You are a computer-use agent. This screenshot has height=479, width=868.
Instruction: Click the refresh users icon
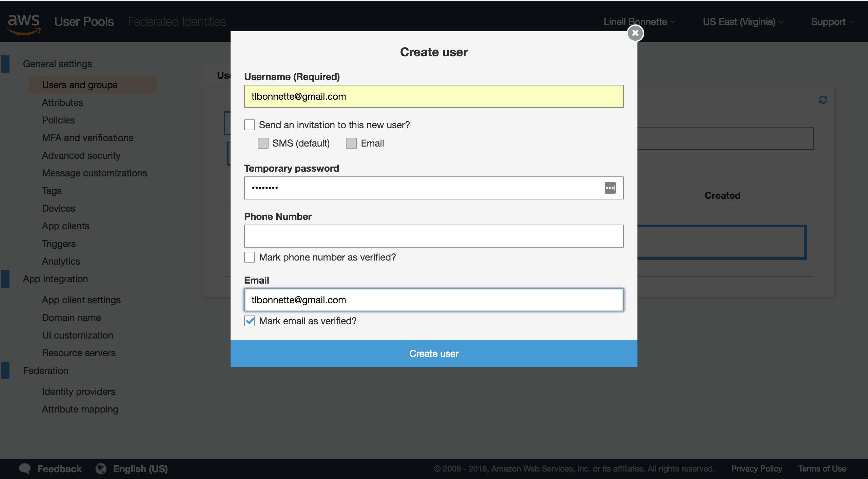point(823,100)
